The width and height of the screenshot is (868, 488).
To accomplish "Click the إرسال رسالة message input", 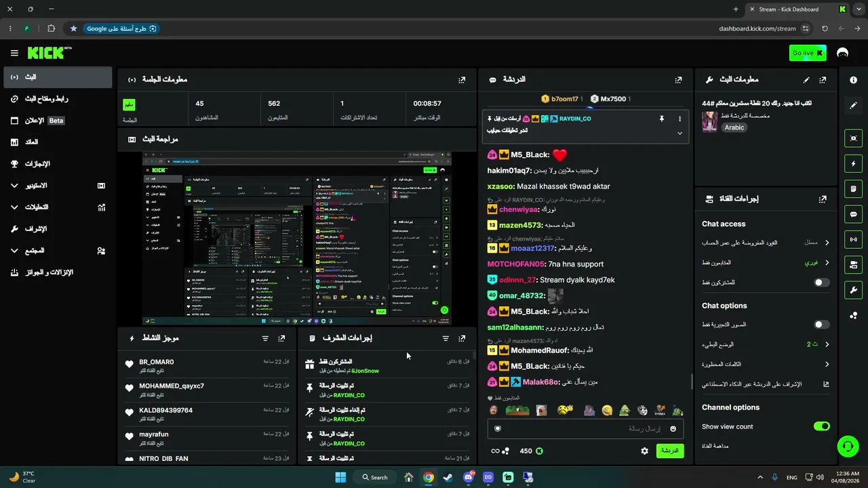I will (x=585, y=428).
